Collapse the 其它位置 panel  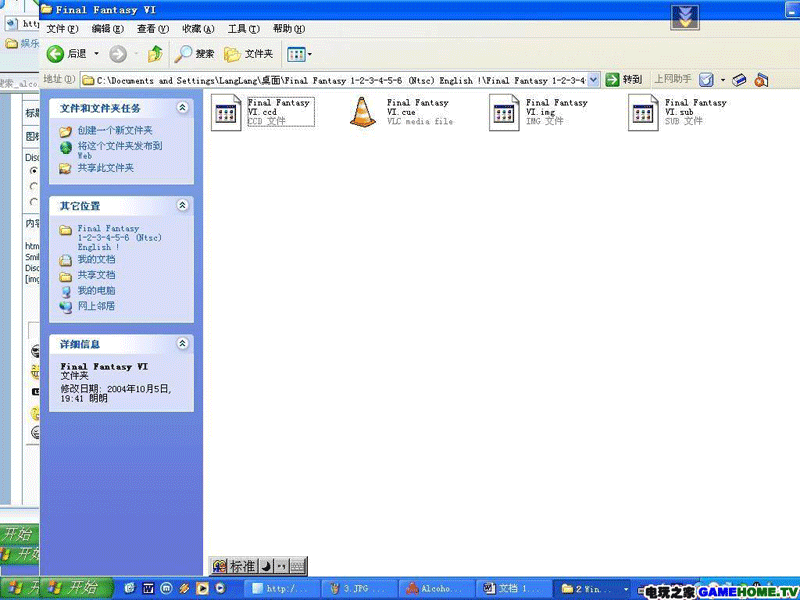182,205
